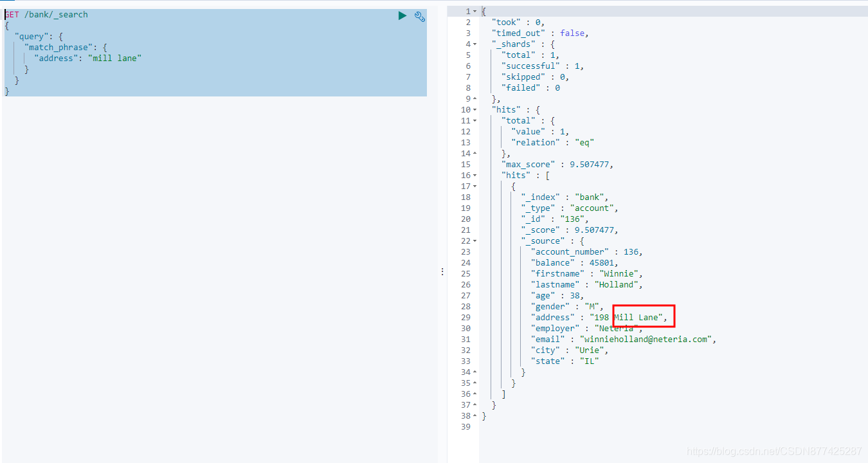The height and width of the screenshot is (463, 868).
Task: Click the "_index" : "bank" line
Action: (565, 197)
